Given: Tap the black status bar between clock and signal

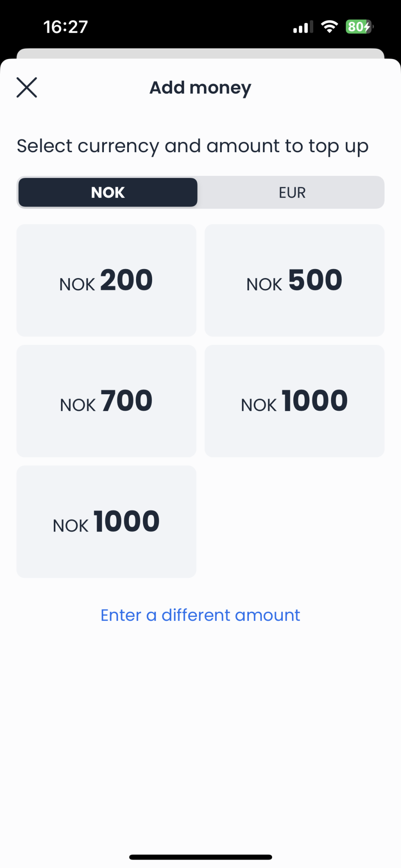Looking at the screenshot, I should click(191, 27).
